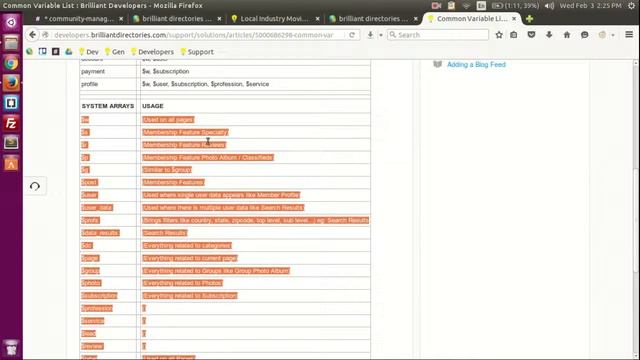This screenshot has height=360, width=640.
Task: Click the SYSTEM ARRAYS header cell
Action: [x=108, y=106]
